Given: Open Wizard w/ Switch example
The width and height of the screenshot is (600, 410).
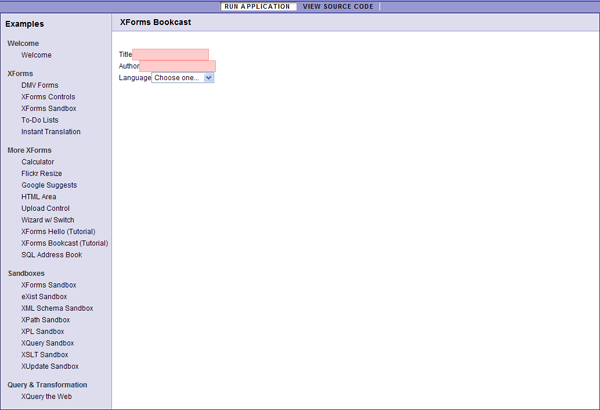Looking at the screenshot, I should coord(48,220).
